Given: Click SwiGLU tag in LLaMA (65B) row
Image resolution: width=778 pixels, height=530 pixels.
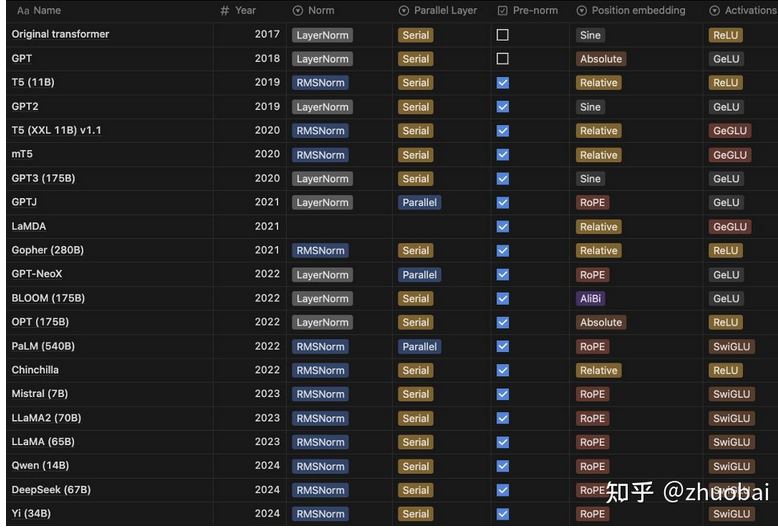Looking at the screenshot, I should pos(731,442).
